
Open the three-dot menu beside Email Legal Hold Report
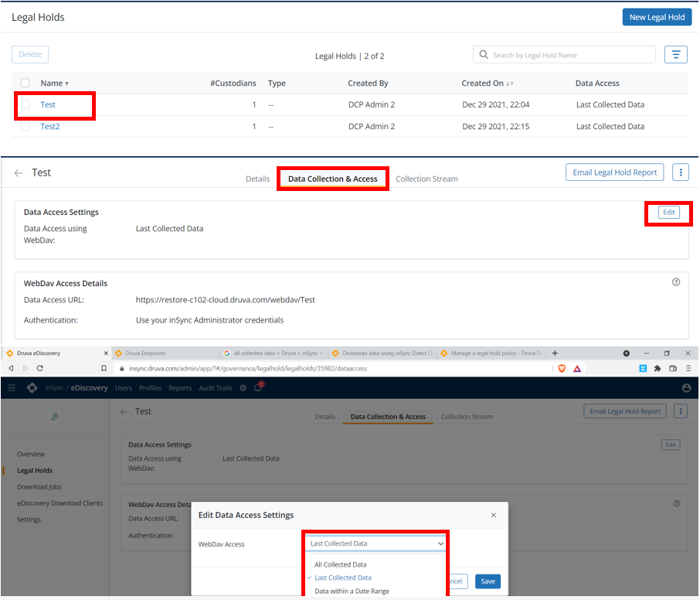(x=681, y=172)
